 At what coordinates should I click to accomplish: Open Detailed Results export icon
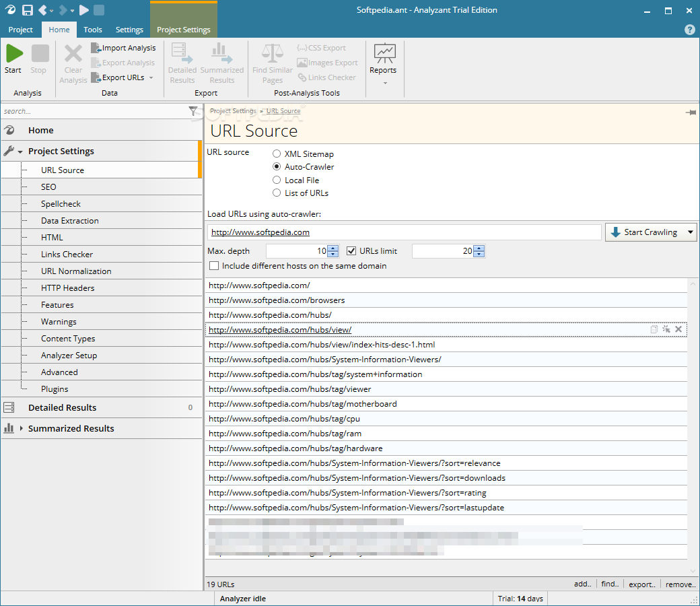click(182, 53)
